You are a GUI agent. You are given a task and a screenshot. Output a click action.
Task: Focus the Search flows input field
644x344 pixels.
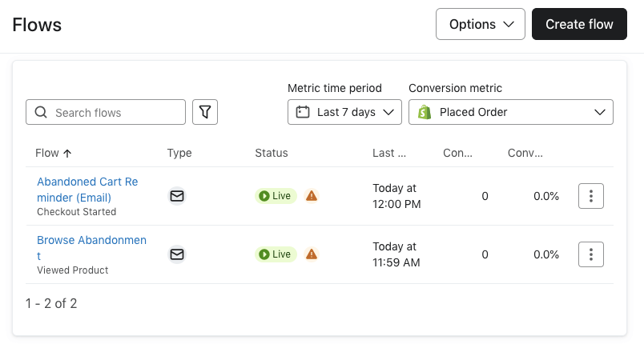106,112
